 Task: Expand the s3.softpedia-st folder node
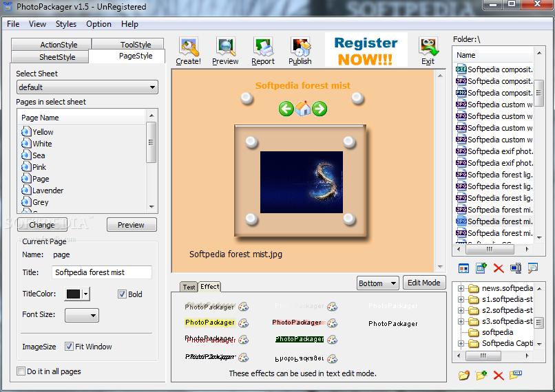pos(461,321)
